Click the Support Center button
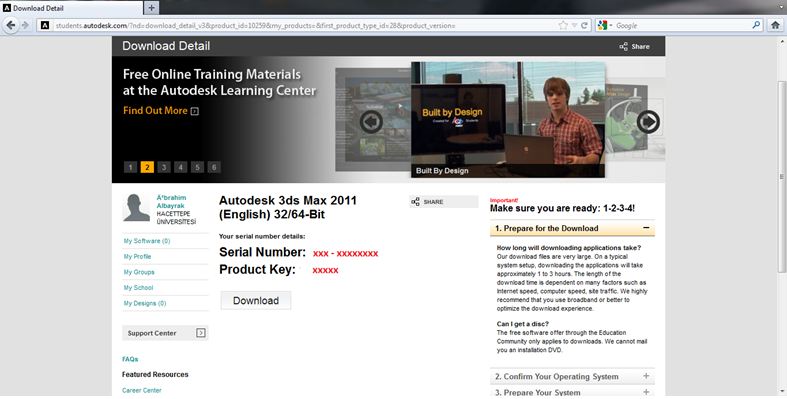 165,333
